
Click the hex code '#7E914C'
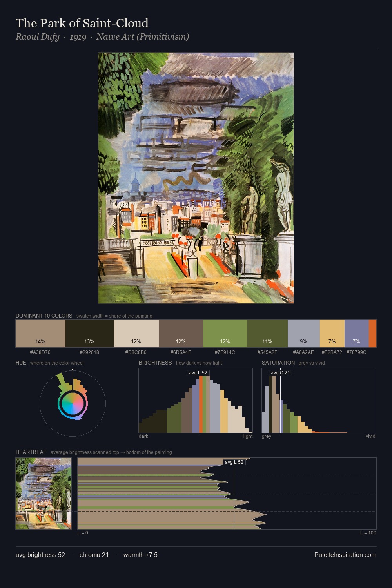tap(225, 352)
